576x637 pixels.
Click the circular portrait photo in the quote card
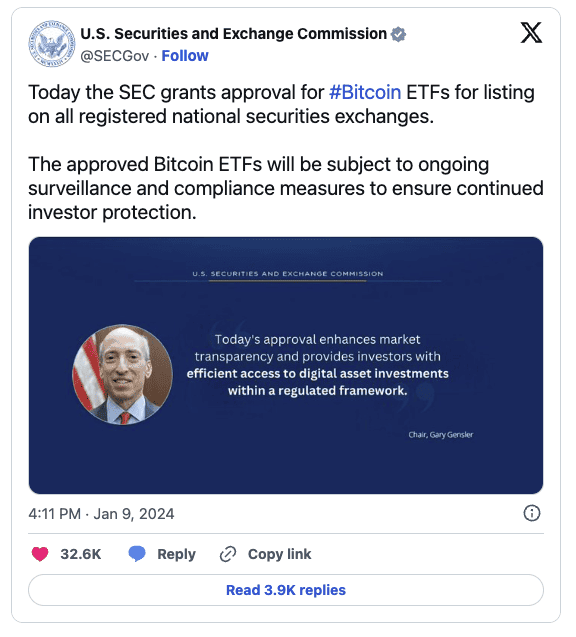tap(122, 375)
